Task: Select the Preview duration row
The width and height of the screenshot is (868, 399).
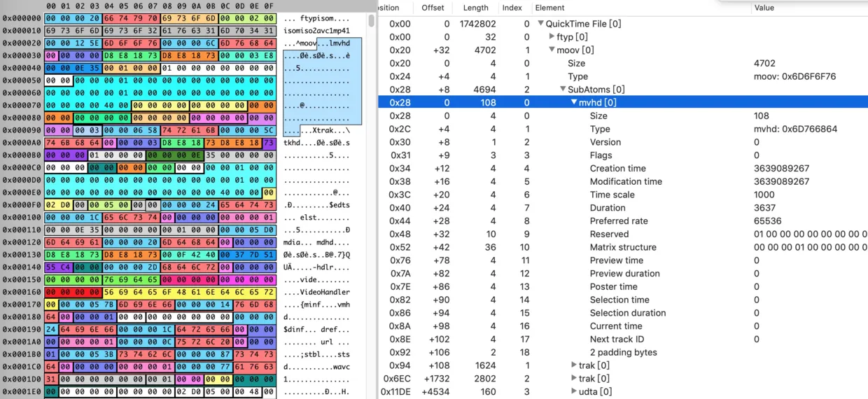Action: [x=623, y=273]
